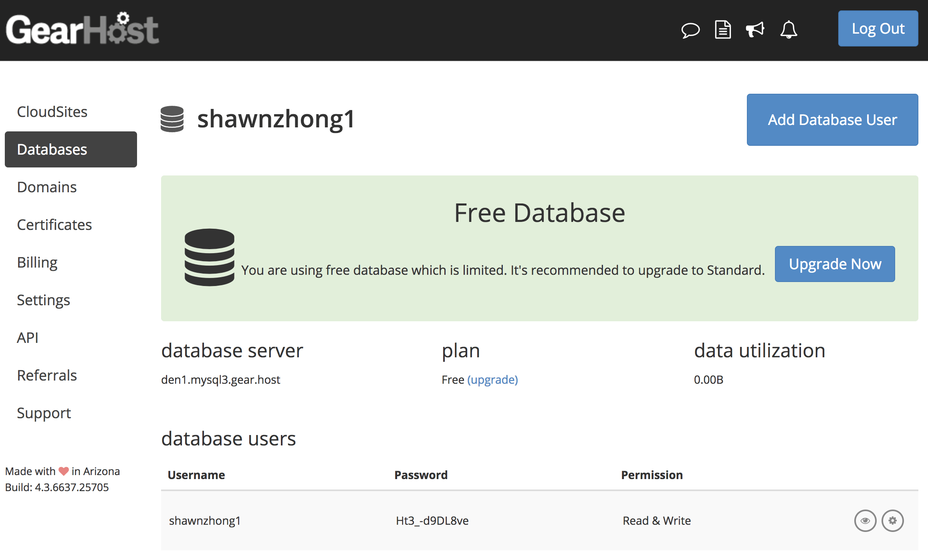The height and width of the screenshot is (560, 928).
Task: Open the chat speech bubble icon
Action: [690, 30]
